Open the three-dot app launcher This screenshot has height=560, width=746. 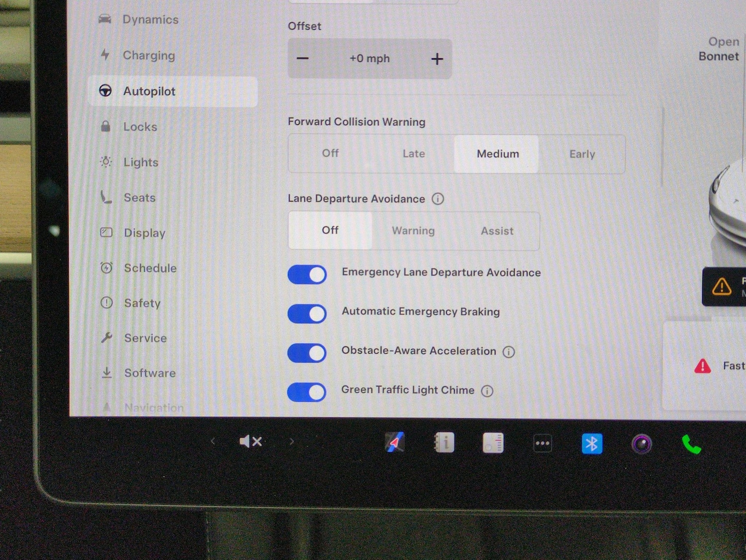point(542,444)
